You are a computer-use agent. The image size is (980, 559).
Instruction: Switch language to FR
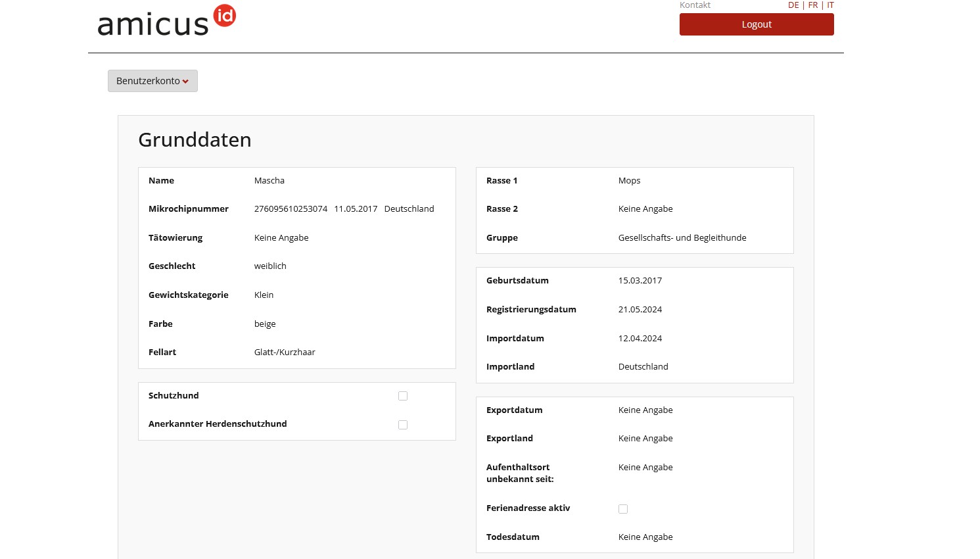(x=813, y=5)
